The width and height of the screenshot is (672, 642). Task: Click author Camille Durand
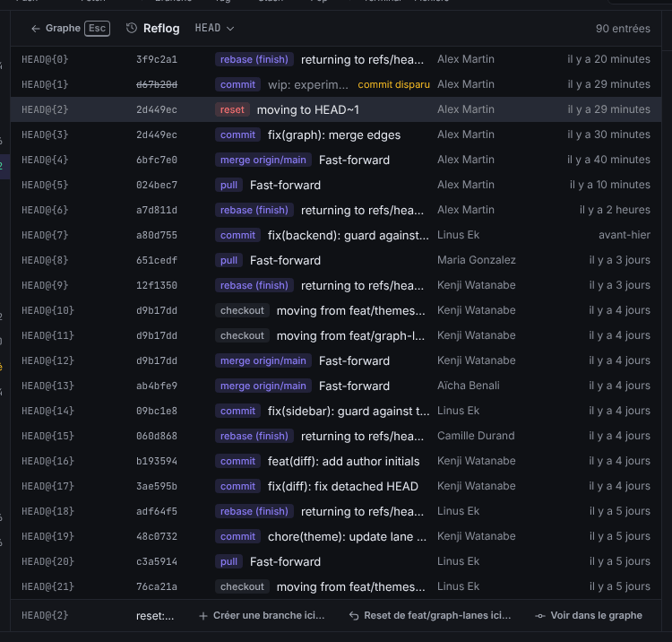(476, 436)
